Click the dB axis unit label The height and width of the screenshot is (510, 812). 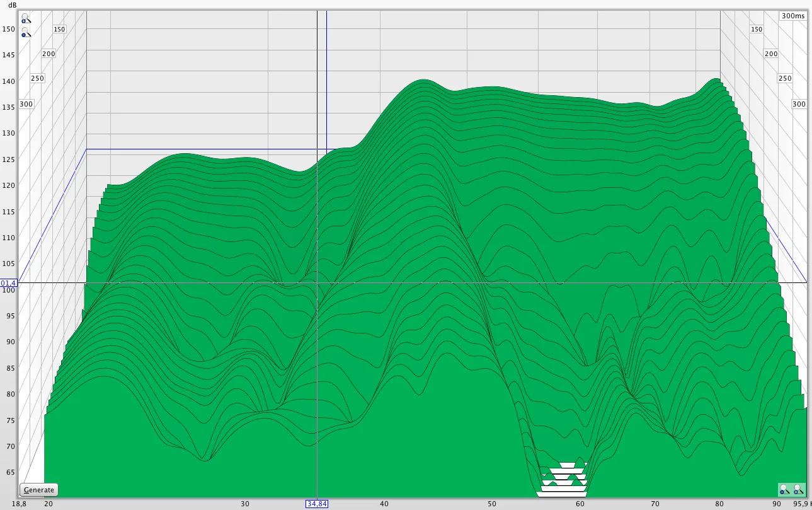click(13, 5)
